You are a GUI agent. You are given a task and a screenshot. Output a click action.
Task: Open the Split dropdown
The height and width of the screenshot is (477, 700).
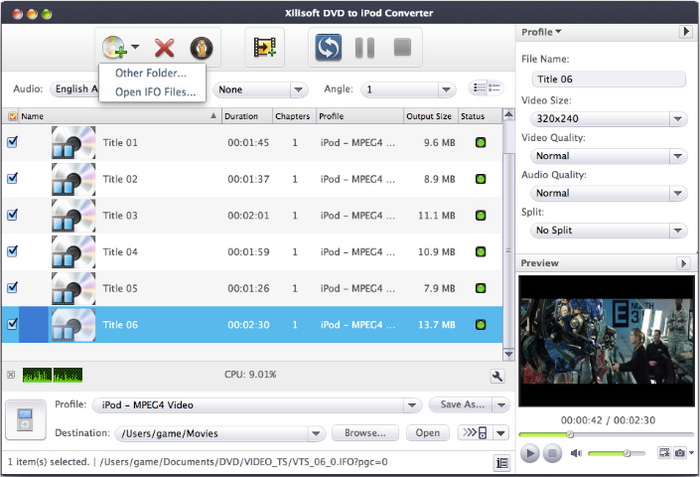pos(608,230)
